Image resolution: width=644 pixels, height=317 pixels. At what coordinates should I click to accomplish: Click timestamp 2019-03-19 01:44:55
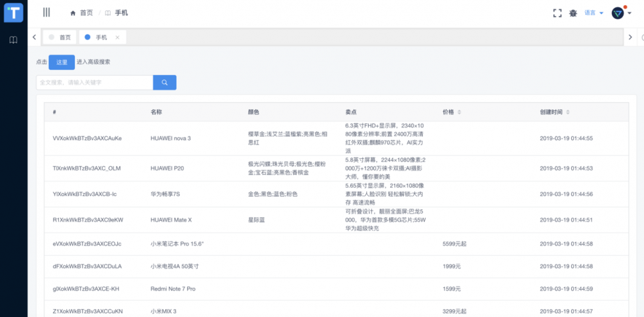pos(567,138)
